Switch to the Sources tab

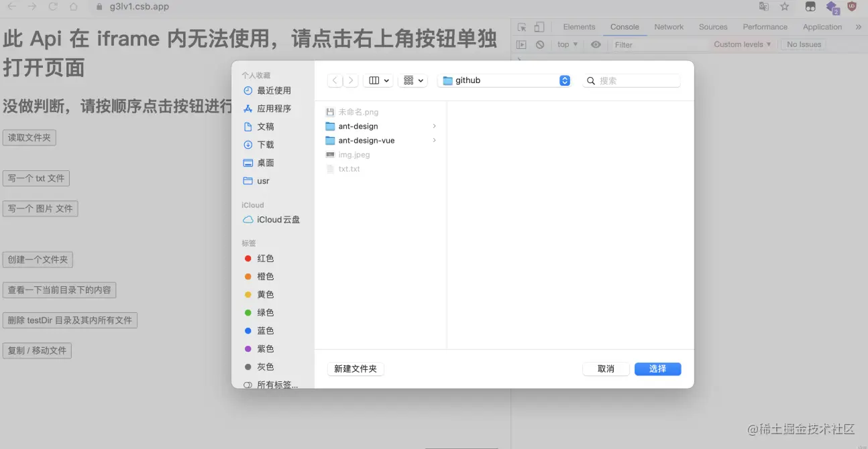coord(712,27)
